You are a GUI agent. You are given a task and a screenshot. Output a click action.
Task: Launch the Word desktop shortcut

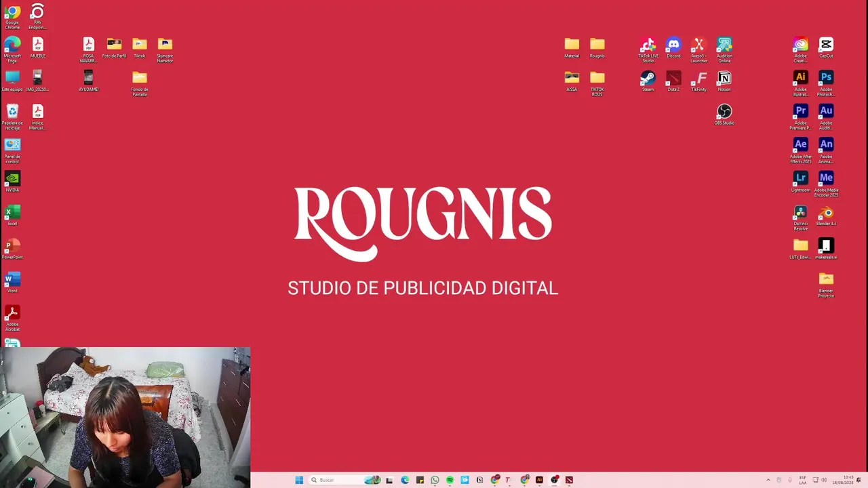click(x=12, y=282)
